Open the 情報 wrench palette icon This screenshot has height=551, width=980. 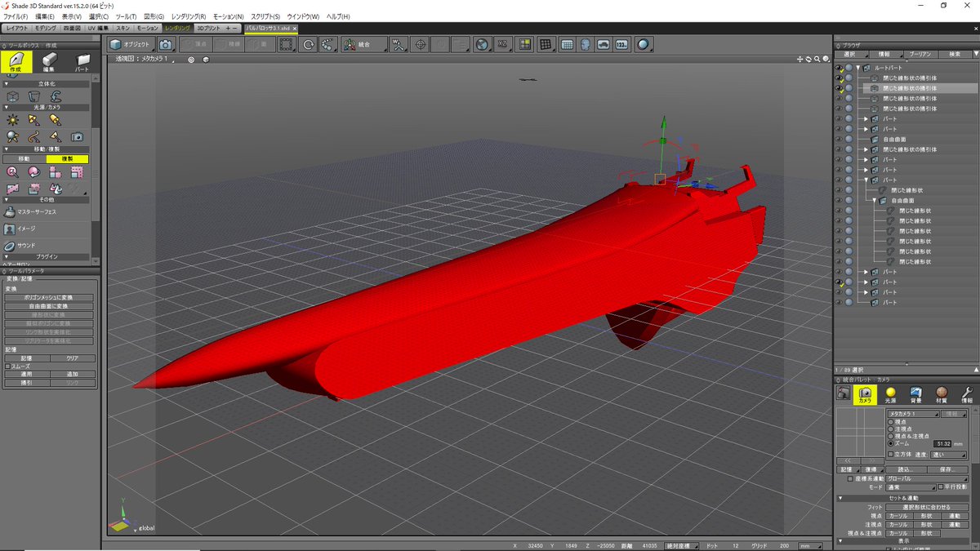(x=967, y=395)
